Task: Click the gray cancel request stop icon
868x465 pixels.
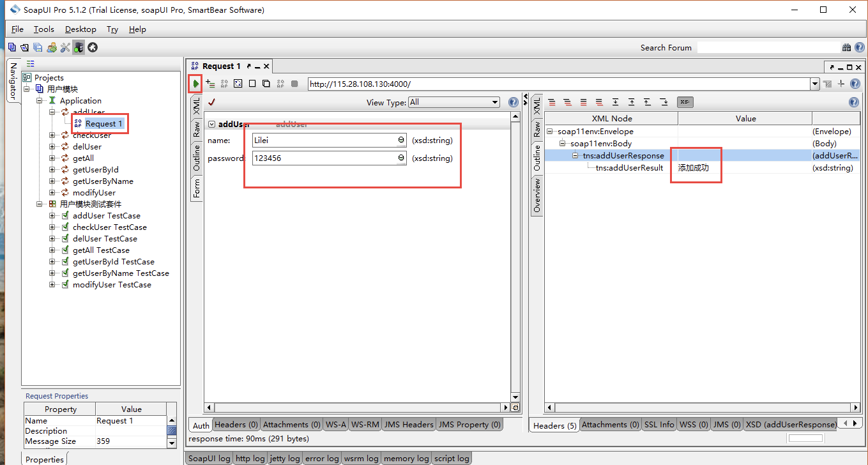Action: (294, 84)
